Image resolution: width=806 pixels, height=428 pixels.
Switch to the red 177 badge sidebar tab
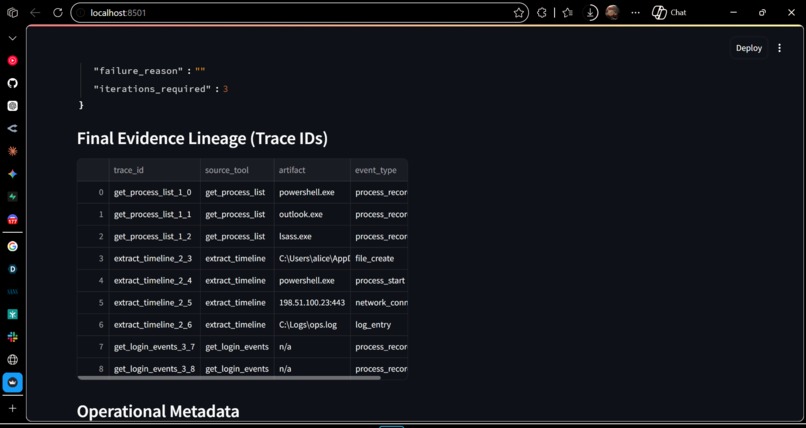coord(12,219)
